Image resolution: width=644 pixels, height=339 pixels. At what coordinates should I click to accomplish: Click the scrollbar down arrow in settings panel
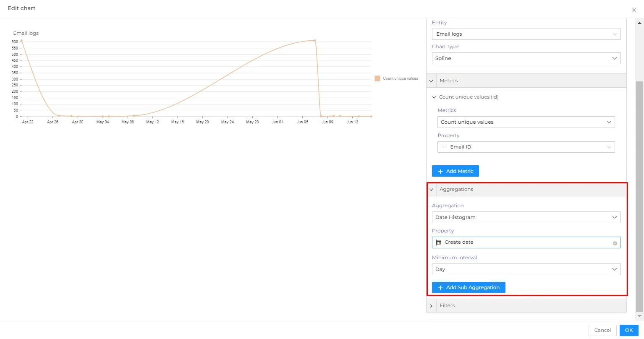639,316
